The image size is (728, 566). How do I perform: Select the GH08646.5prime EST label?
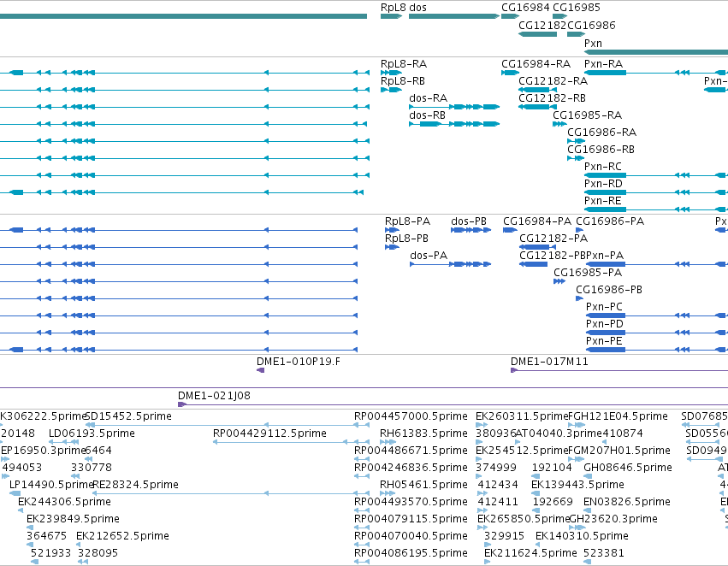pos(628,468)
